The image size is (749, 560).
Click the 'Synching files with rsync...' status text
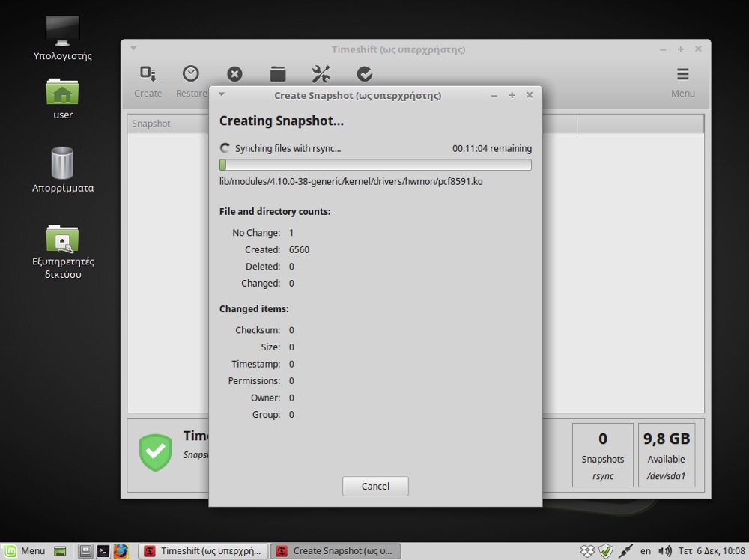[288, 148]
